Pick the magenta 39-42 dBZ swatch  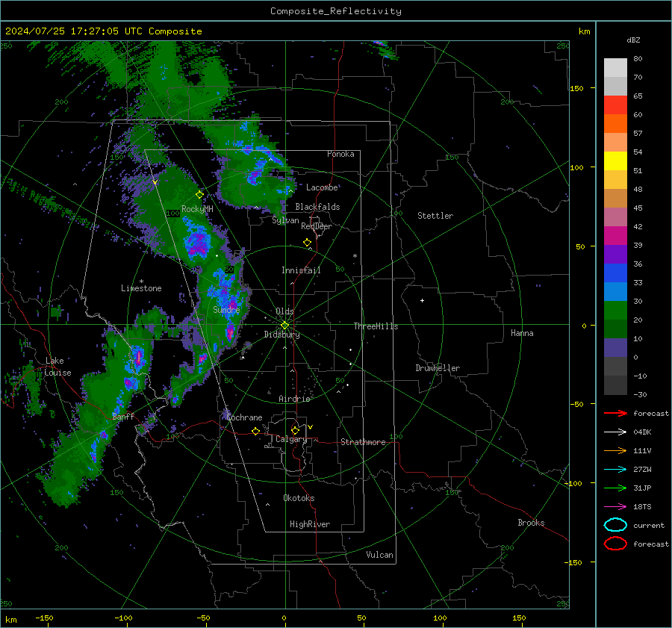click(615, 236)
